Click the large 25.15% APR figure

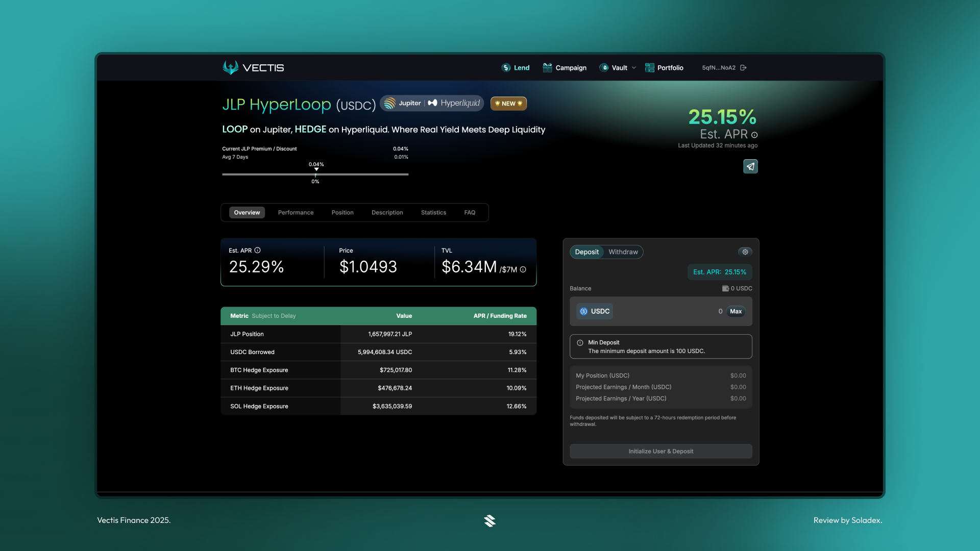pyautogui.click(x=722, y=117)
